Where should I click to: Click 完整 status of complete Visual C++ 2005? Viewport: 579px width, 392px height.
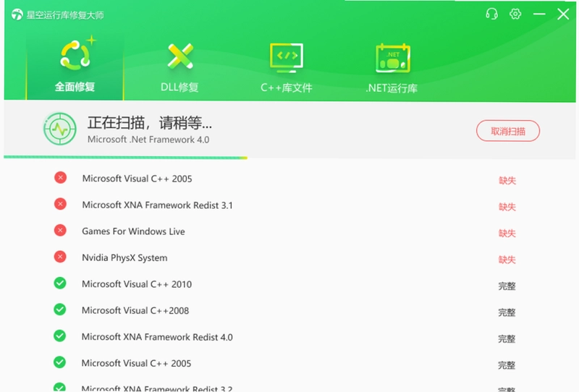point(507,365)
